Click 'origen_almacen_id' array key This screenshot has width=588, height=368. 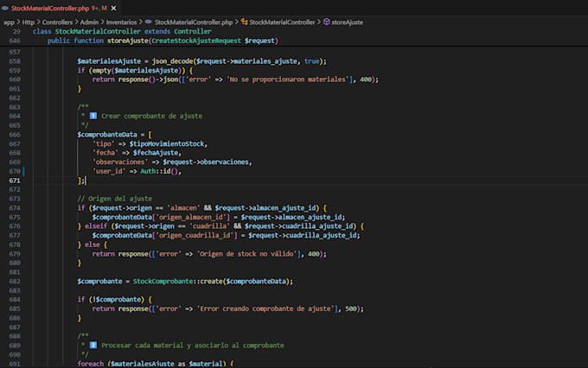191,218
